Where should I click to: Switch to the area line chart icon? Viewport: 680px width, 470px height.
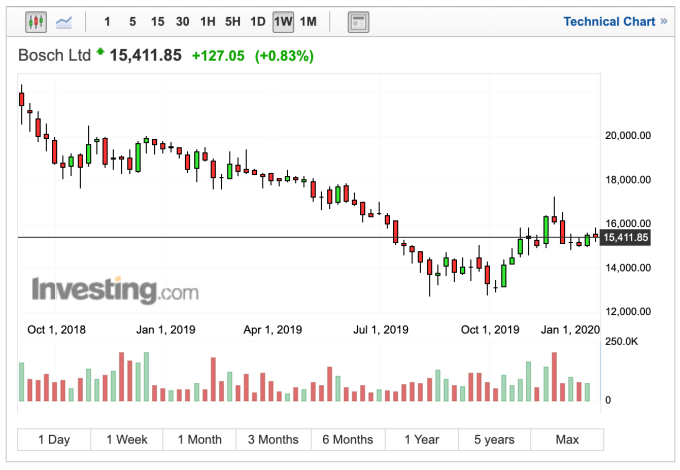[x=64, y=22]
